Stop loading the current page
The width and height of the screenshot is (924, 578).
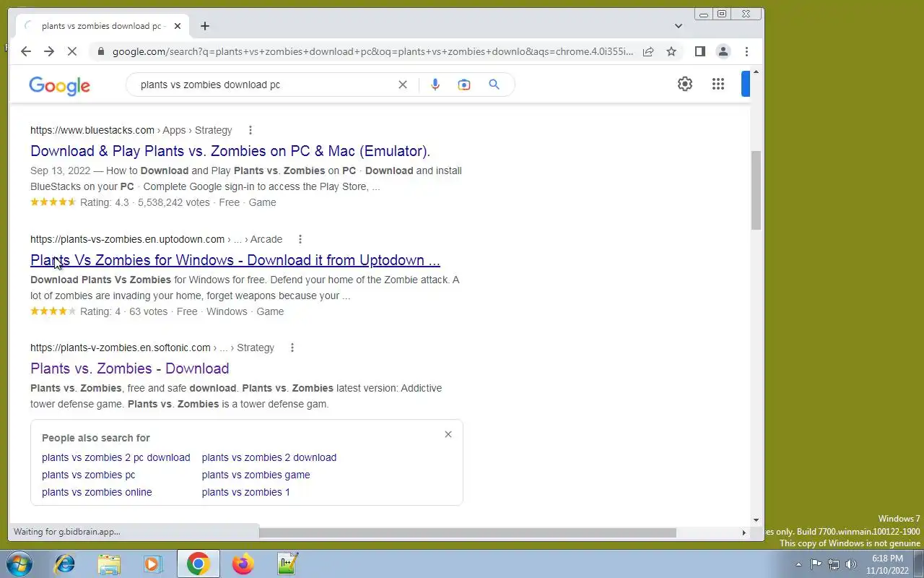click(72, 51)
